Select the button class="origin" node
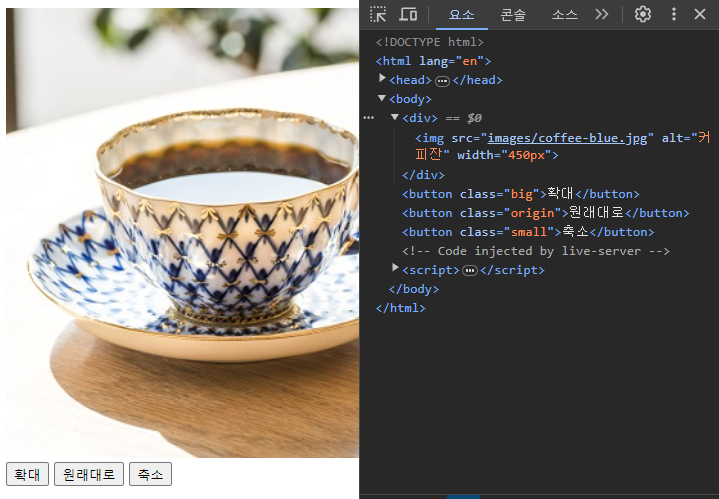Screen dimensions: 719x499 (x=546, y=213)
